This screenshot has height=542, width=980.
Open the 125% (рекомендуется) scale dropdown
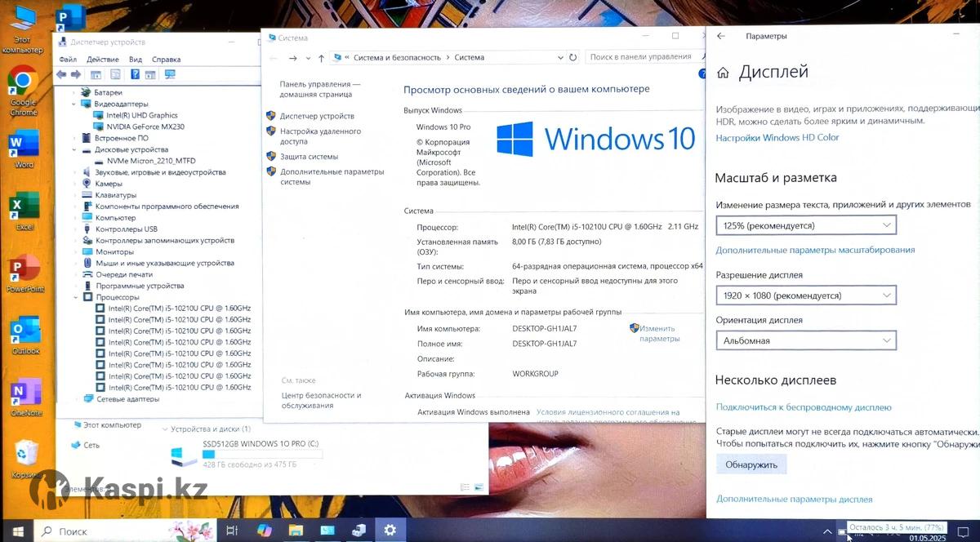point(806,225)
